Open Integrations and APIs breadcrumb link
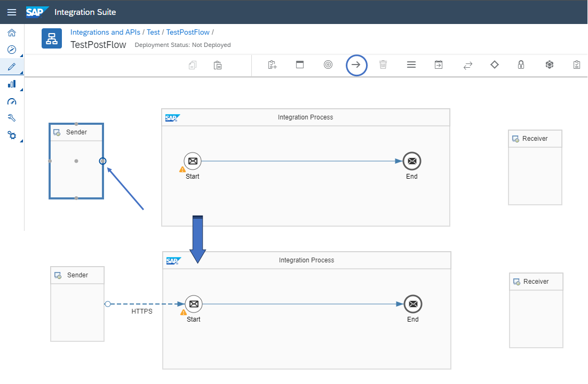This screenshot has height=384, width=588. click(x=105, y=33)
